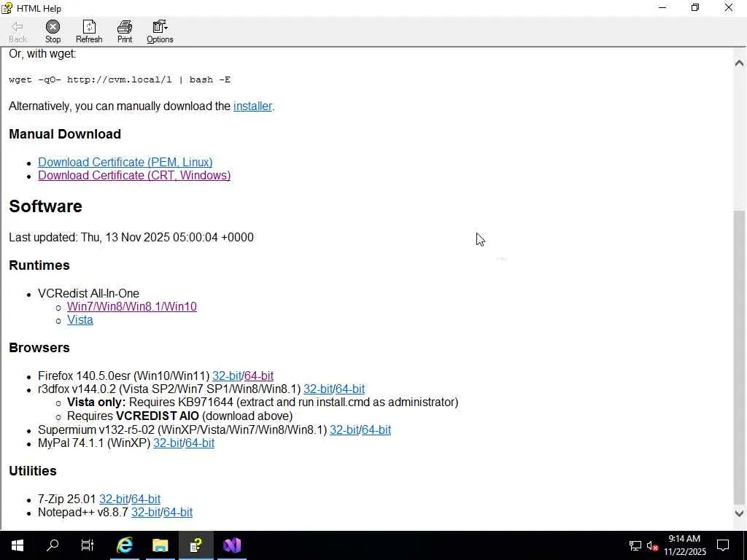The height and width of the screenshot is (560, 747).
Task: Stop page loading with the Stop button
Action: click(53, 32)
